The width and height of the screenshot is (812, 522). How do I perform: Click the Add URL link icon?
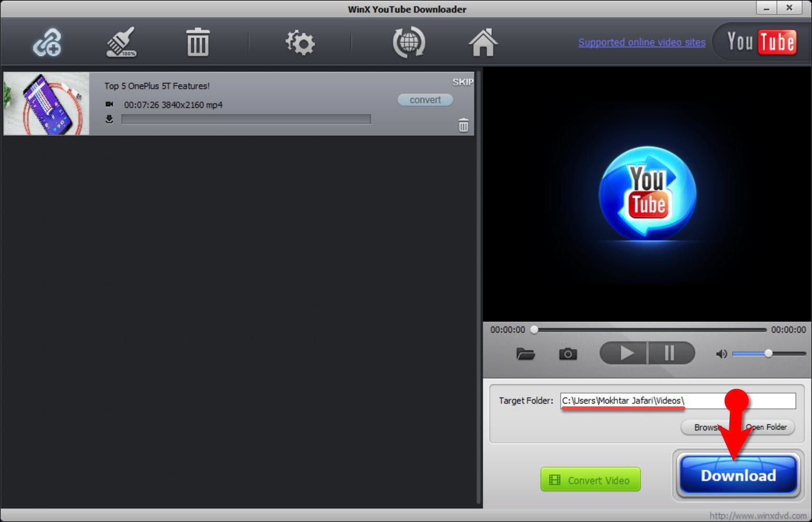point(47,43)
